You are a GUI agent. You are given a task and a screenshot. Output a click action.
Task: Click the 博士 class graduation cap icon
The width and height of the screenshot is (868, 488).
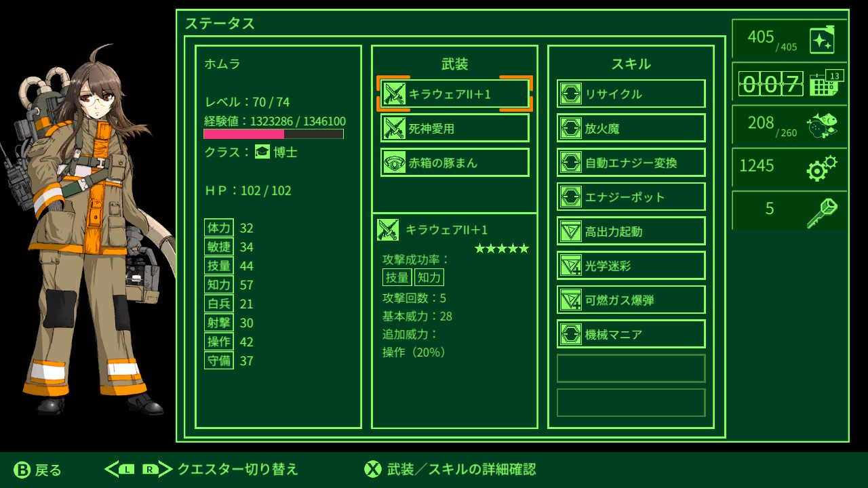pos(262,152)
